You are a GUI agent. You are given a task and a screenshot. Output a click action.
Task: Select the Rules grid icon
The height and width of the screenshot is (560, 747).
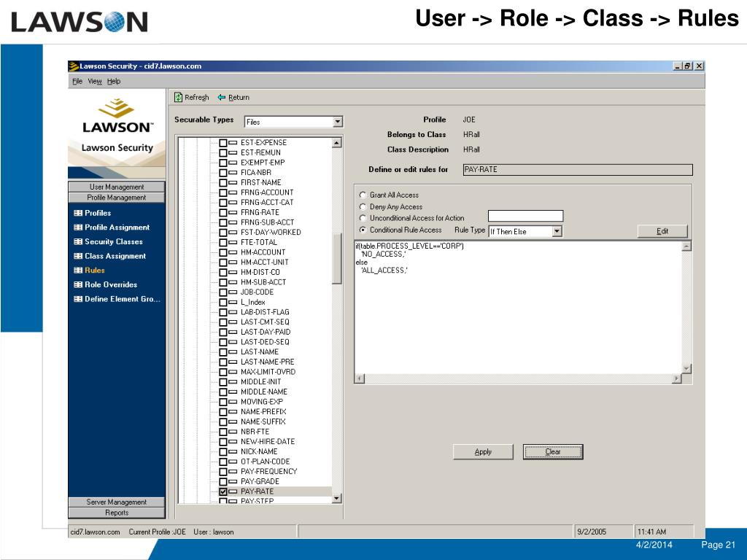78,270
